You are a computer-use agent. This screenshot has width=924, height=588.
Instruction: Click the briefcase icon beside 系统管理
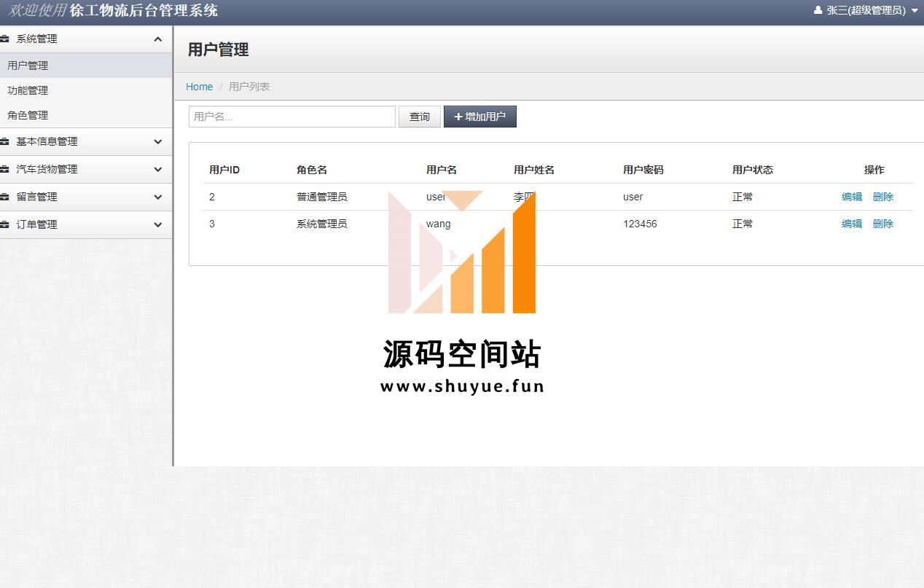(x=4, y=39)
